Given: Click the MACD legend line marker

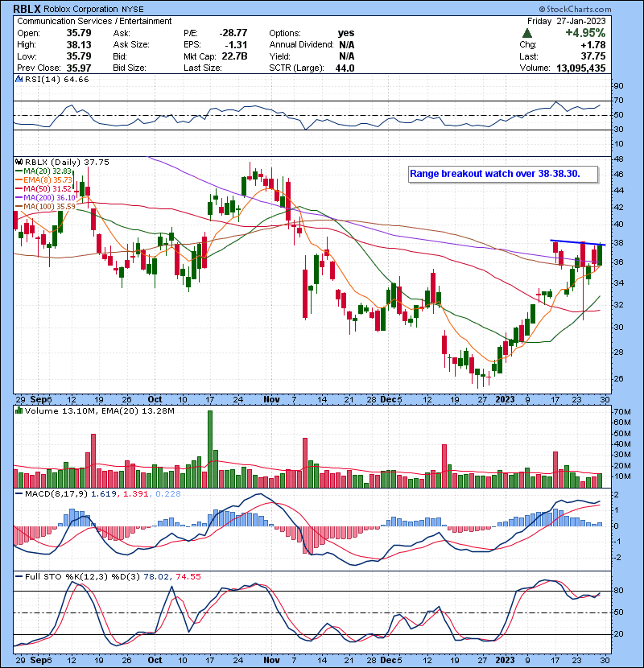Looking at the screenshot, I should (x=19, y=493).
